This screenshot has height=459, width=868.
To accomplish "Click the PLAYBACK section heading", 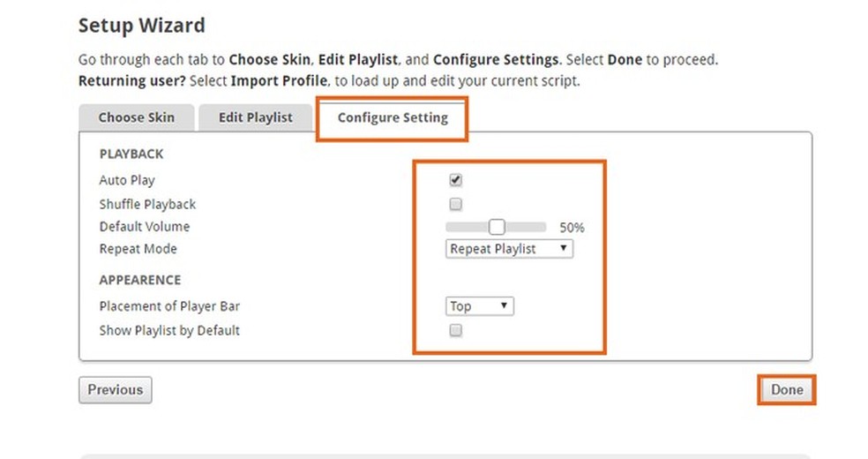I will click(x=131, y=154).
